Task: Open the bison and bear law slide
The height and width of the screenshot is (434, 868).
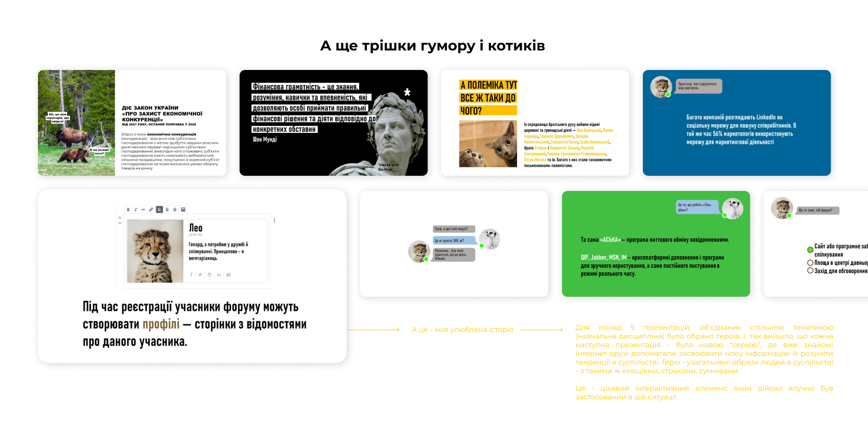Action: point(132,123)
